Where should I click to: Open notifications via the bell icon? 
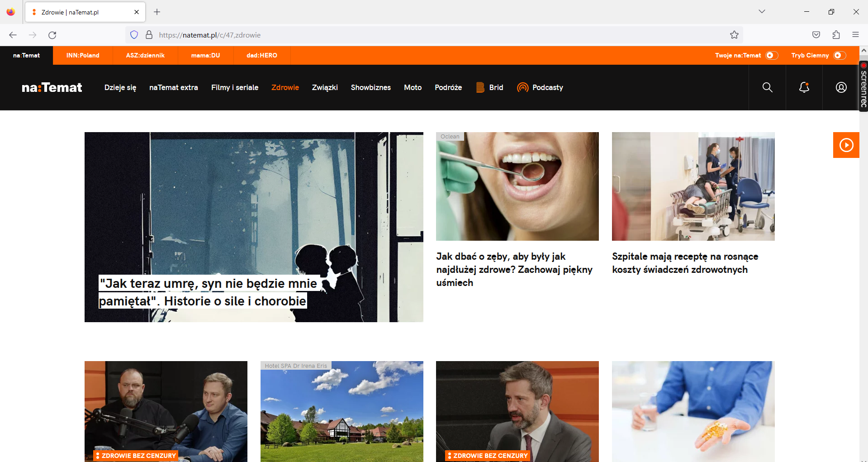(804, 87)
